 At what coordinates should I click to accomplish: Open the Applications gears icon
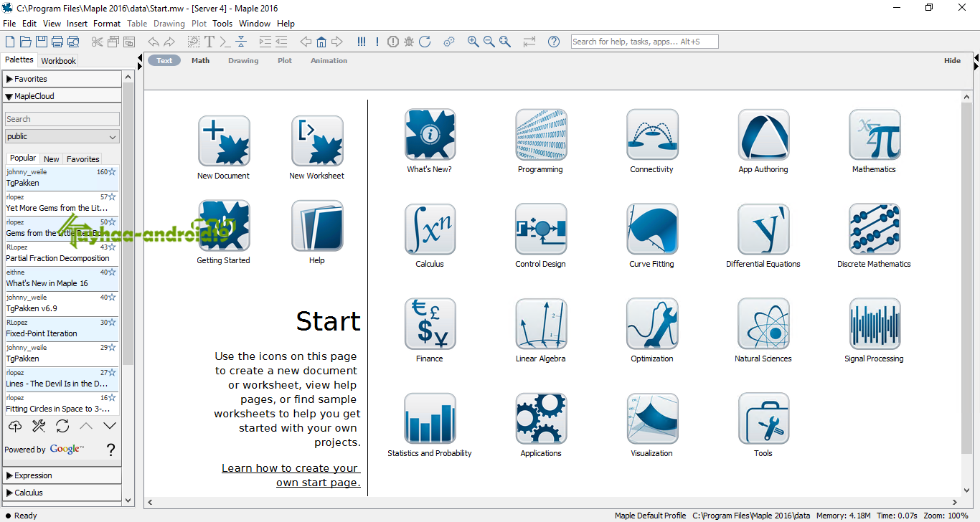pyautogui.click(x=541, y=419)
